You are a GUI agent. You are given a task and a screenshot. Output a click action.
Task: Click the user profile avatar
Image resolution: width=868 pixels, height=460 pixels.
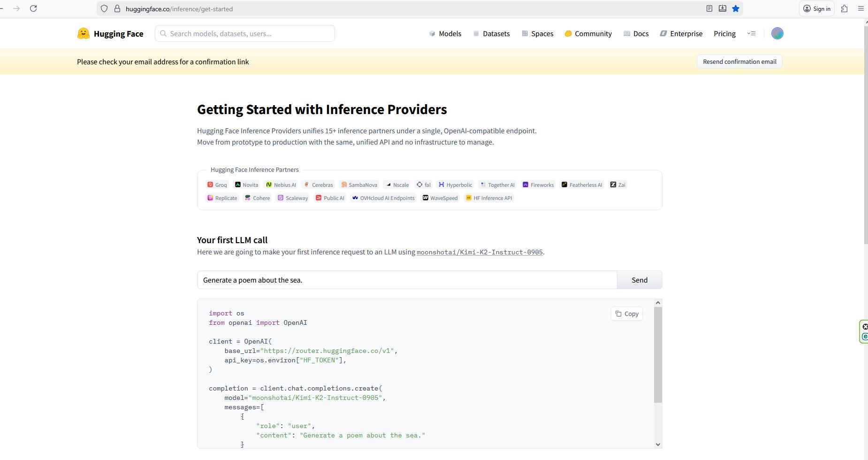click(777, 33)
